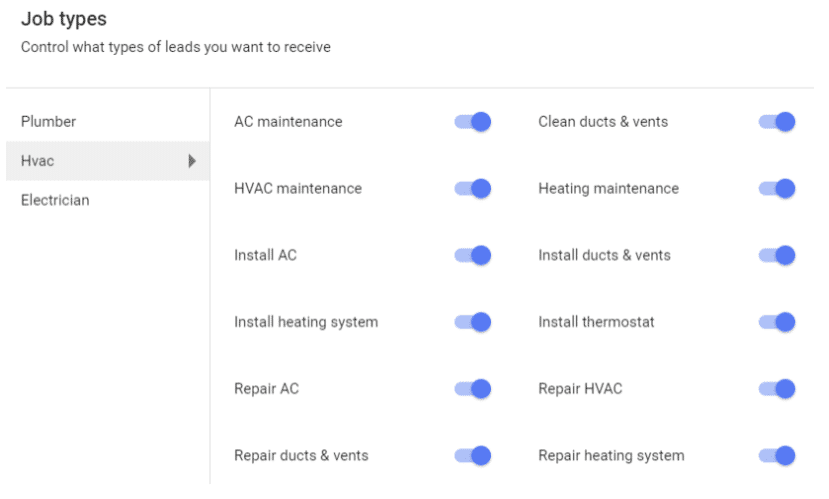Click the Job types heading
The height and width of the screenshot is (499, 829).
(x=63, y=19)
